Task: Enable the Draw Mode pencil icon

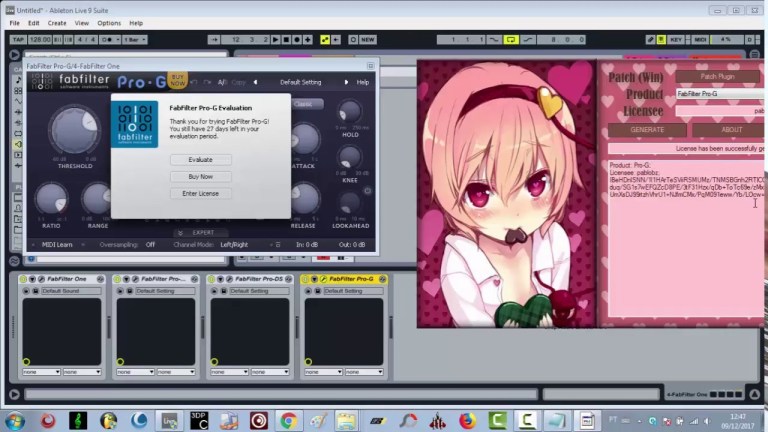Action: tap(650, 40)
